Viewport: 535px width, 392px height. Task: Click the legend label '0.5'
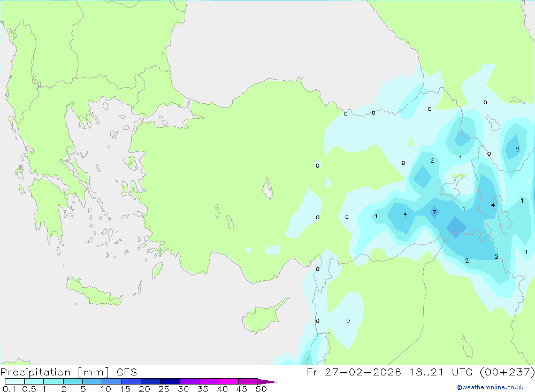coord(29,389)
